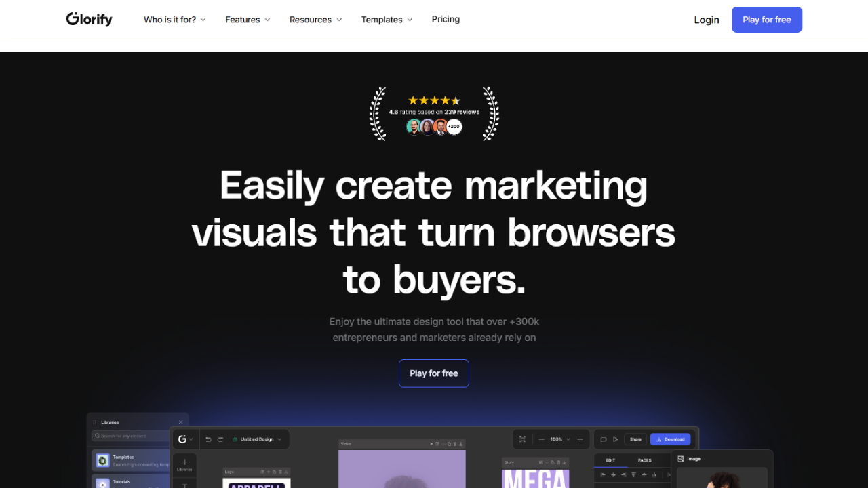Viewport: 868px width, 488px height.
Task: Click the align horizontal center icon
Action: pos(614,475)
